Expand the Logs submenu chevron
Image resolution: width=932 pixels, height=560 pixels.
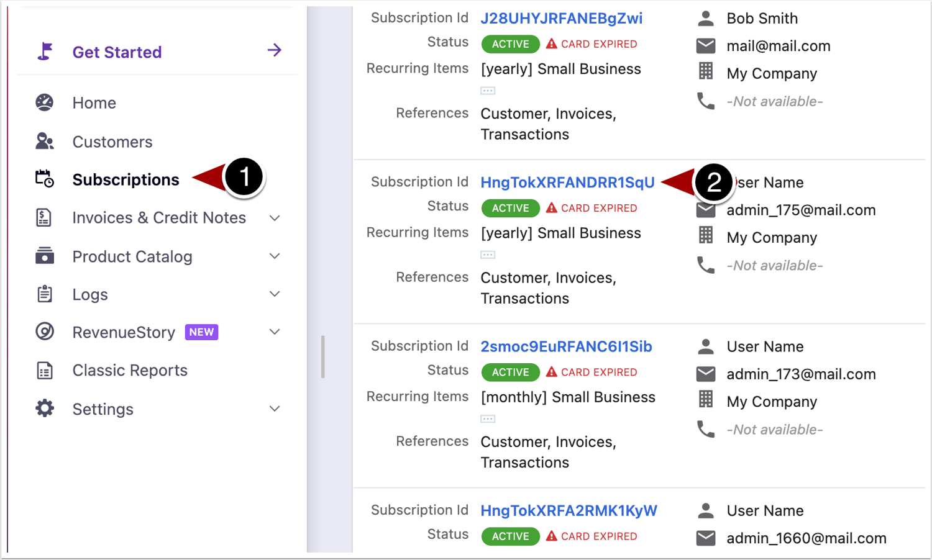275,294
